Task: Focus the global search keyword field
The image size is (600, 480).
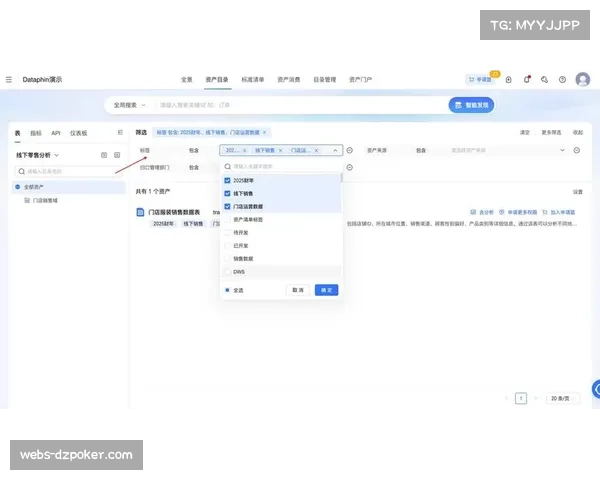Action: (x=301, y=105)
